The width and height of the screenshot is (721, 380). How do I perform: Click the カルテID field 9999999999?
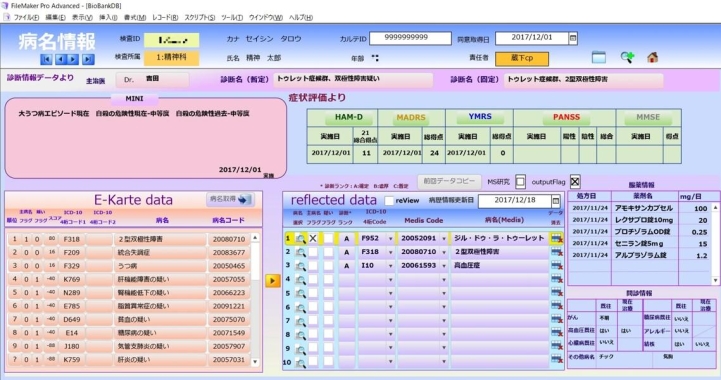[x=410, y=38]
